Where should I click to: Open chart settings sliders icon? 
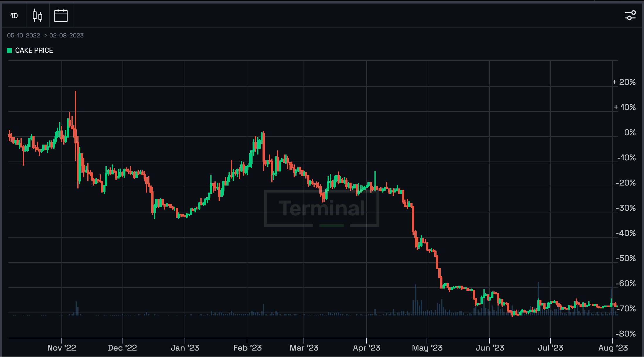tap(631, 15)
